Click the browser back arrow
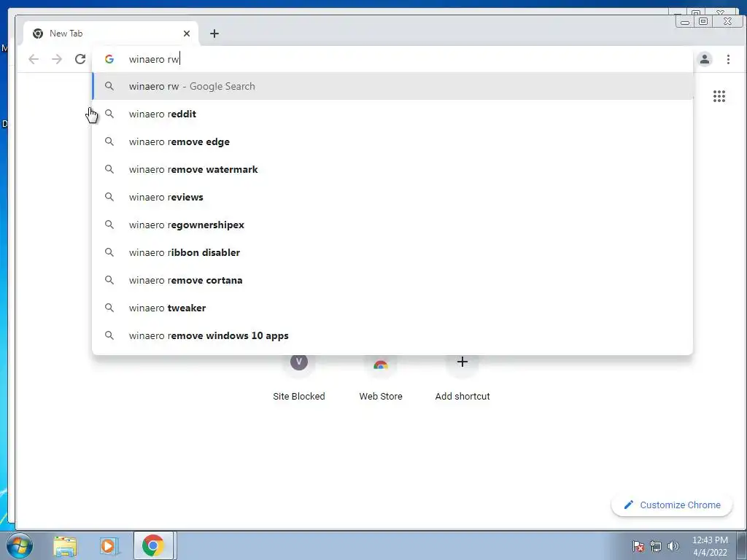The image size is (747, 560). (34, 59)
